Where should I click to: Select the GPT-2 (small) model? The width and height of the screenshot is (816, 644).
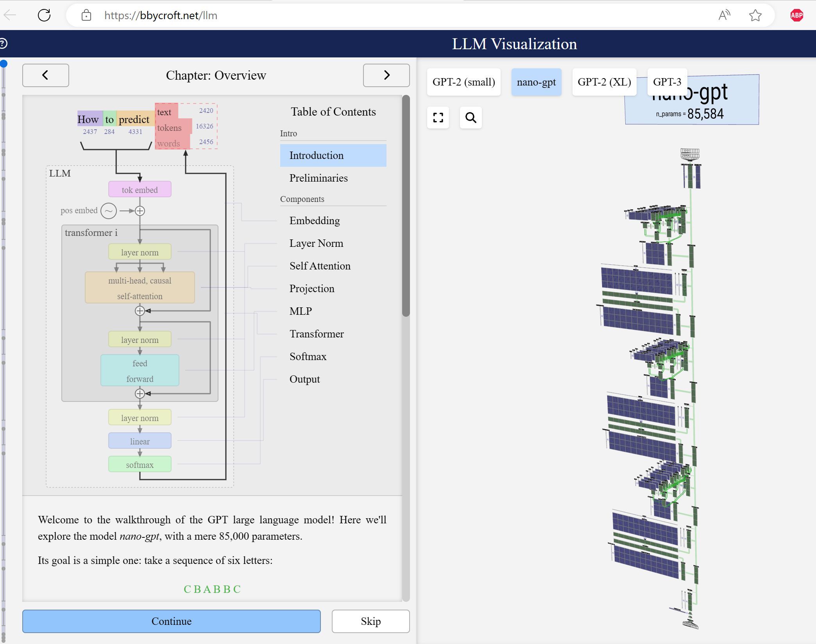click(463, 82)
